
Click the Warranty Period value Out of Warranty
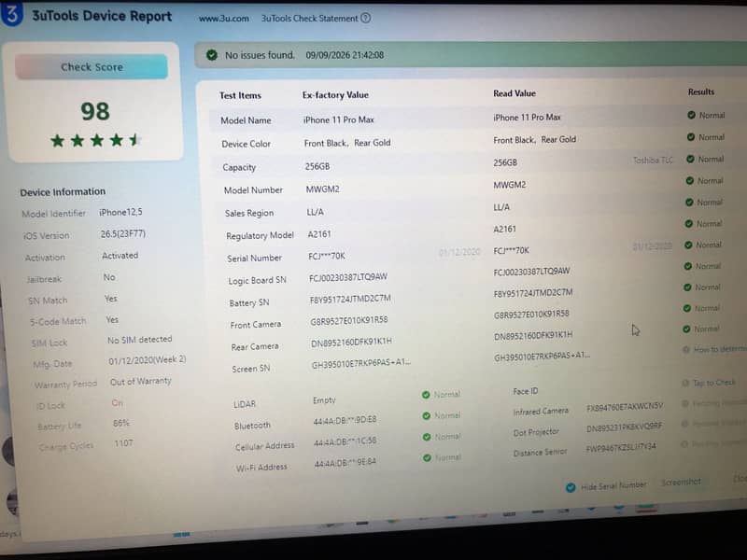pos(141,382)
